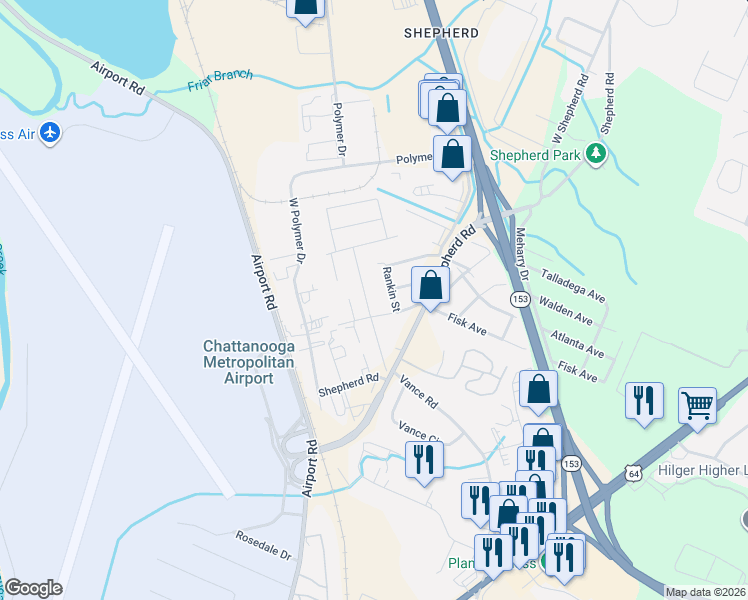Click the lower Route 153 shield near the interchange
The height and width of the screenshot is (600, 748).
[x=571, y=464]
